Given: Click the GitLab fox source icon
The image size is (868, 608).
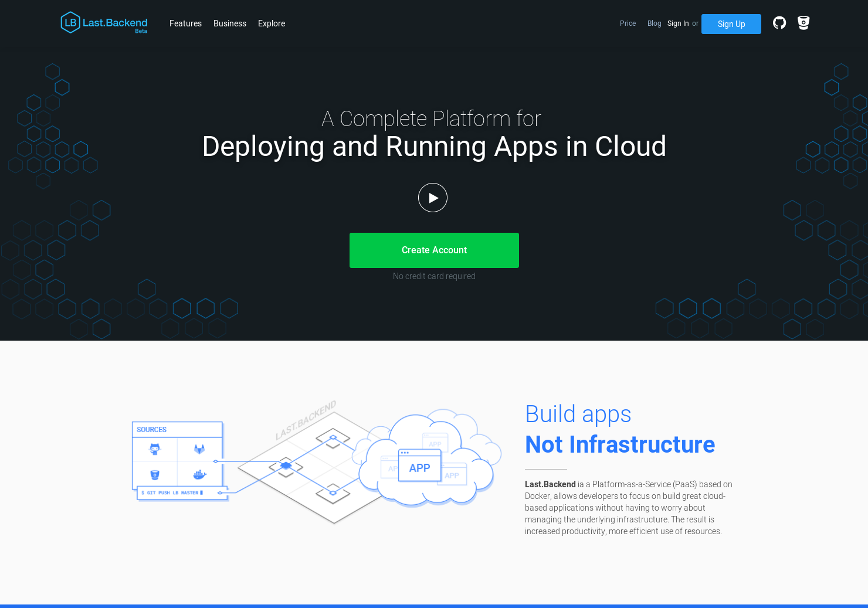Looking at the screenshot, I should point(199,449).
